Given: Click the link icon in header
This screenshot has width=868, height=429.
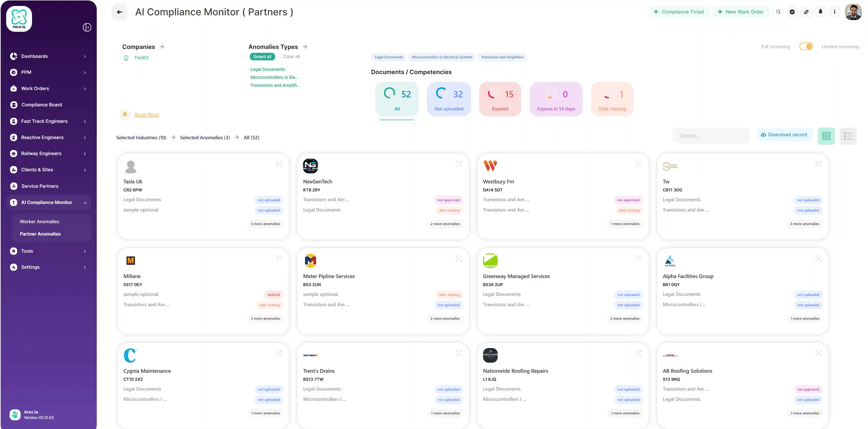Looking at the screenshot, I should 806,12.
